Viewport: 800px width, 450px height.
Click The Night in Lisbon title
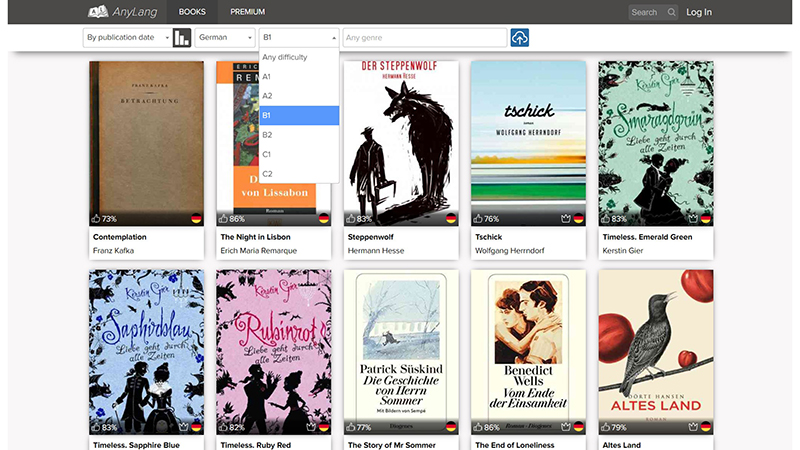(255, 237)
